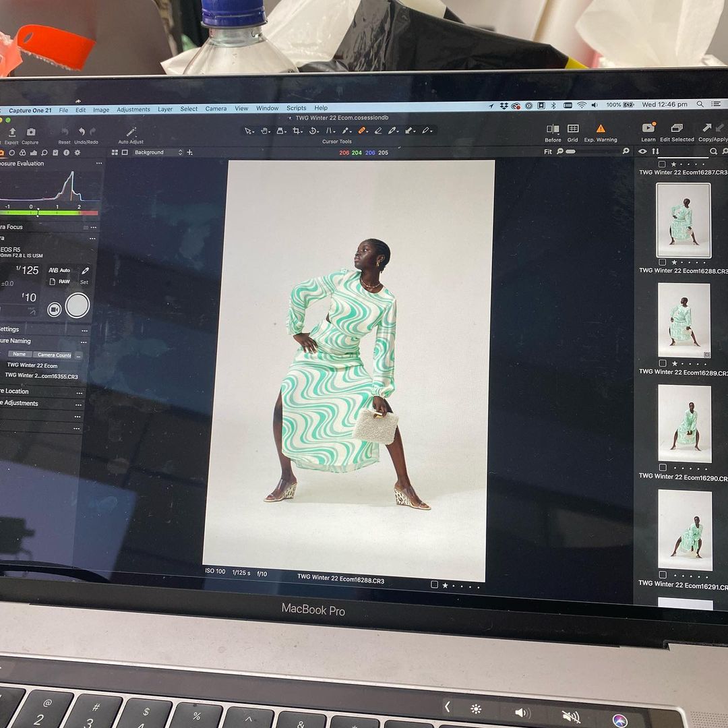Select the Pan hand cursor tool

pos(265,130)
